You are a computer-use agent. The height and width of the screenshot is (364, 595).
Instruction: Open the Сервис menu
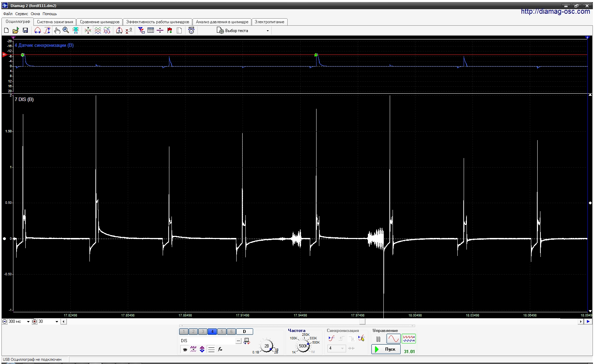[x=21, y=14]
